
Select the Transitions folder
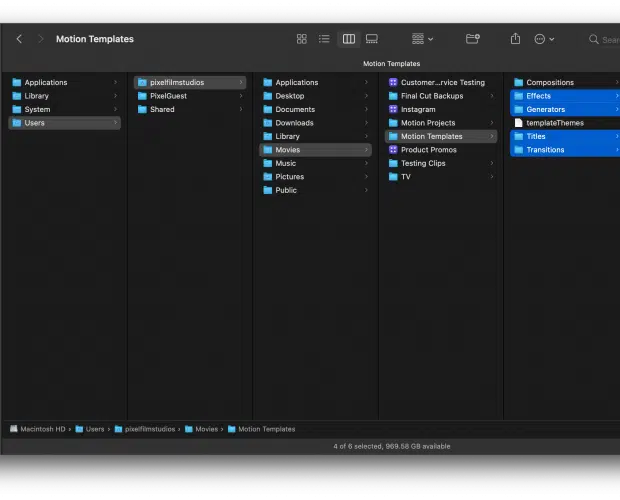(565, 149)
